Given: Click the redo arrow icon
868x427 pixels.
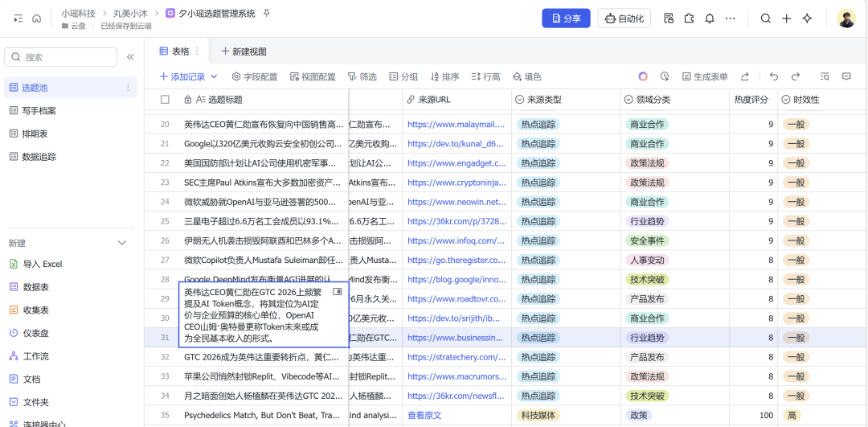Looking at the screenshot, I should click(x=796, y=76).
